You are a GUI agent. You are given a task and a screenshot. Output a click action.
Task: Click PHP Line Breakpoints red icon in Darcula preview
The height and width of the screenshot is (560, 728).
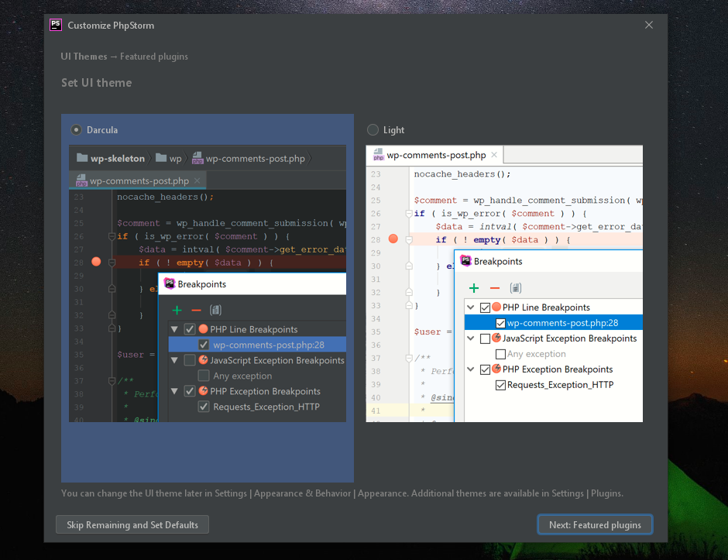(203, 328)
